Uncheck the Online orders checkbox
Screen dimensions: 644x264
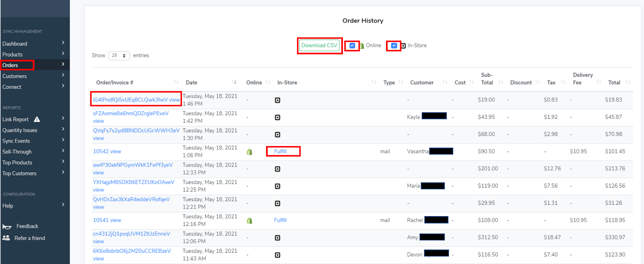352,45
